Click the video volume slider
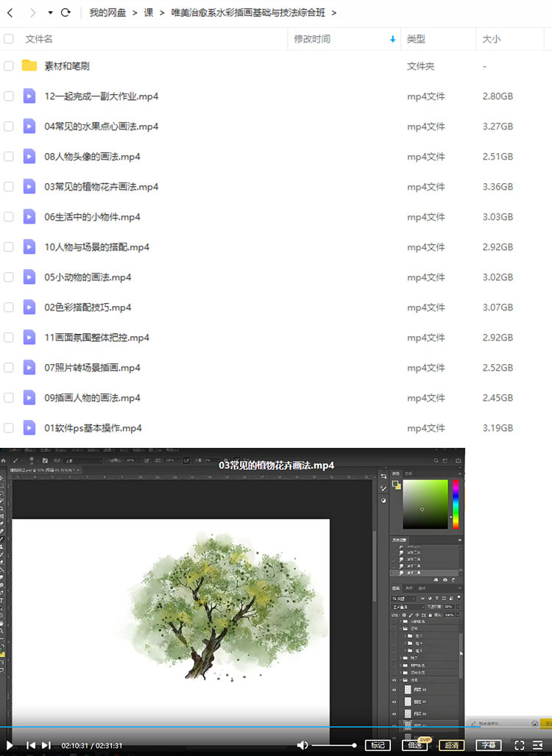552x756 pixels. (334, 745)
